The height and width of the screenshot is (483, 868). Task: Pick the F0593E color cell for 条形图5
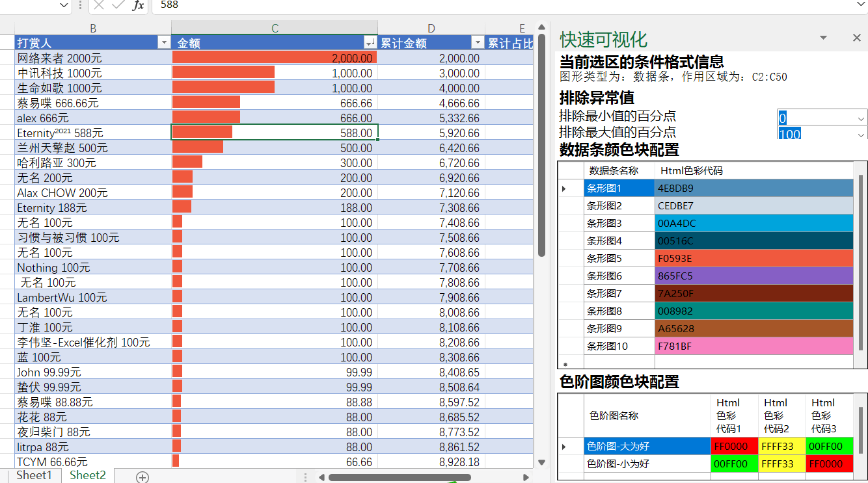754,259
